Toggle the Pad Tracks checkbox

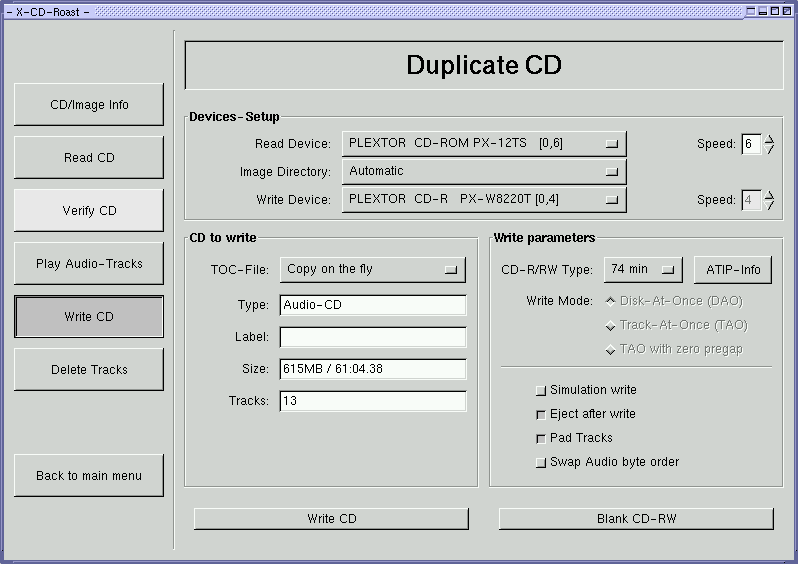pyautogui.click(x=542, y=439)
